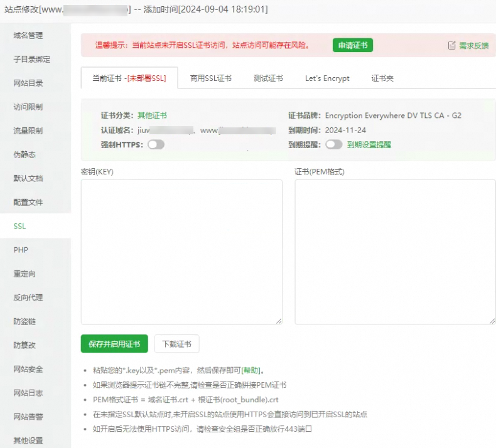The image size is (496, 448).
Task: Click the green 申请证书 button
Action: tap(353, 45)
